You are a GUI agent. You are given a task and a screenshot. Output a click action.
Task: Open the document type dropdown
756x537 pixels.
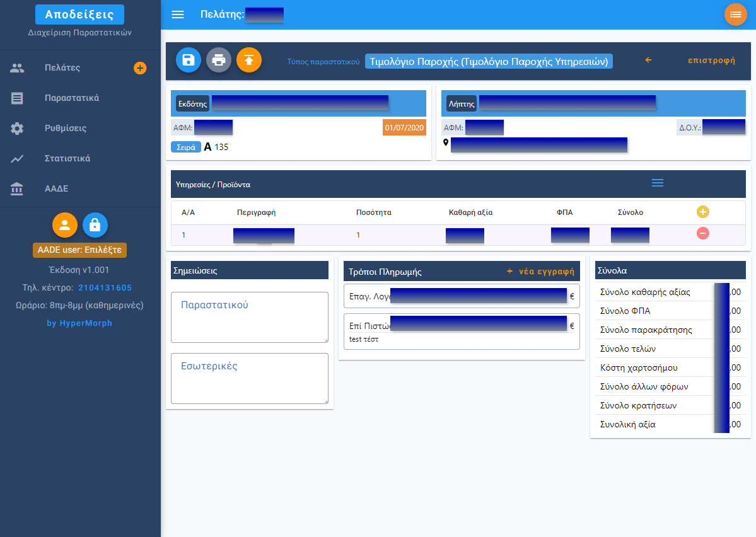489,61
